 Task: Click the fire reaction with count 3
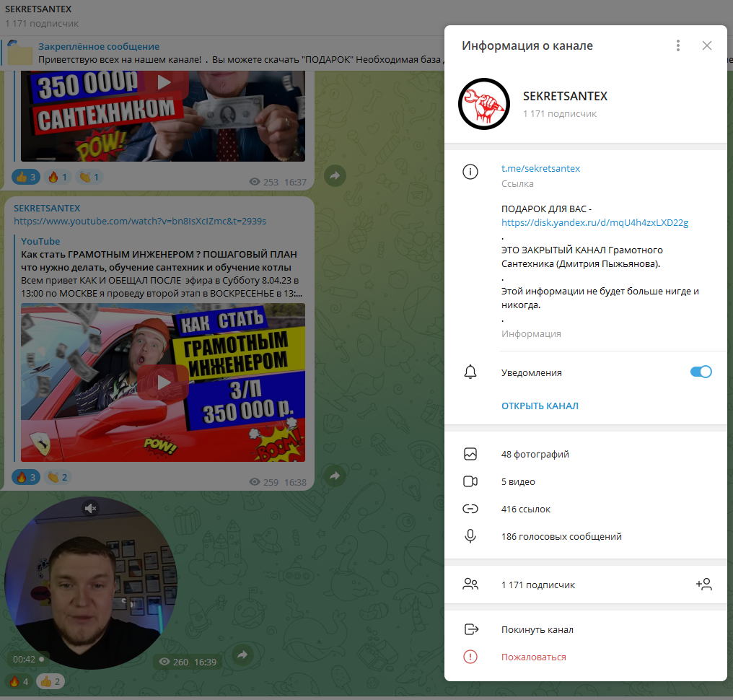pos(26,478)
